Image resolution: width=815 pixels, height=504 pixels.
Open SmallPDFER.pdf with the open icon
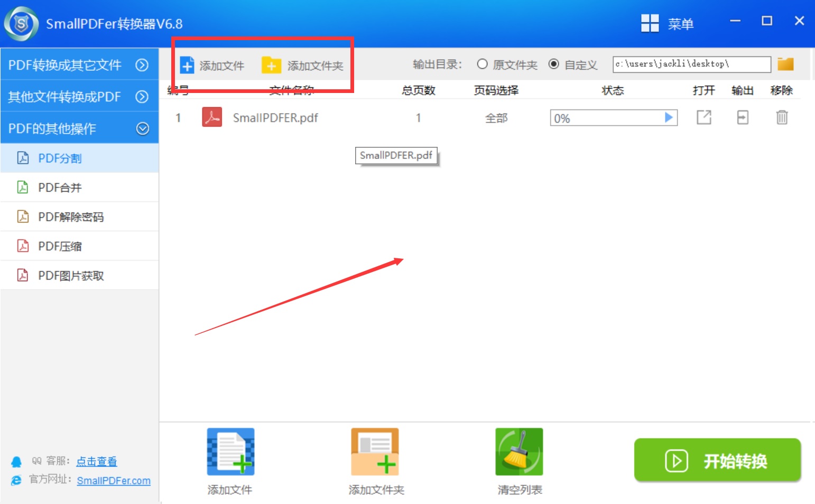pyautogui.click(x=703, y=117)
